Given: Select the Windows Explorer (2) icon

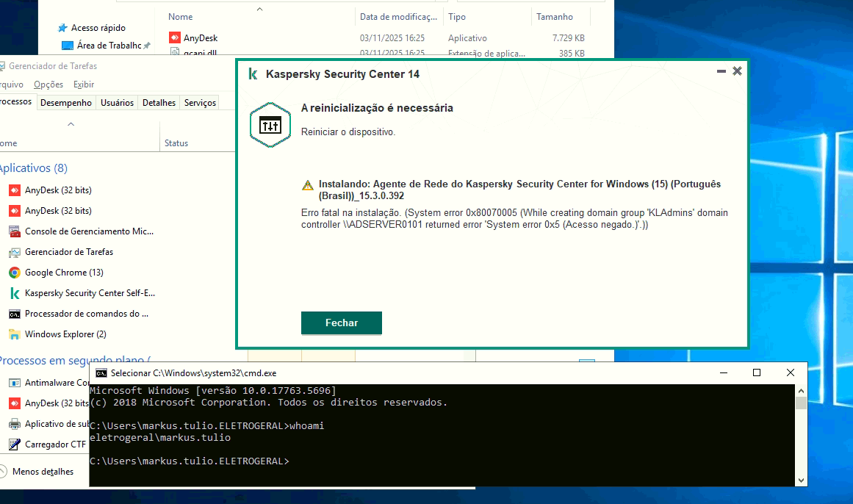Looking at the screenshot, I should [15, 334].
